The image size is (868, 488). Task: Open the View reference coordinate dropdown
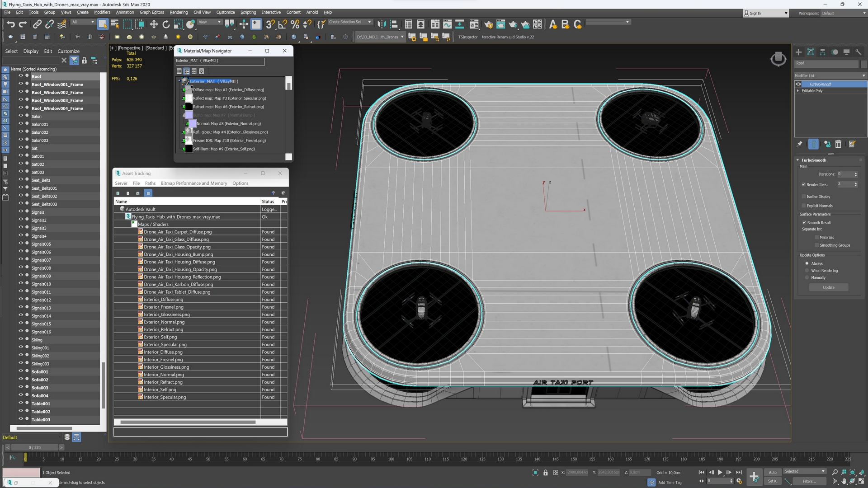(x=210, y=22)
